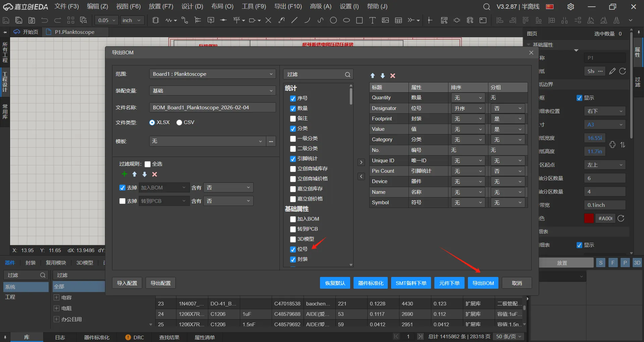Viewport: 644px width, 342px height.
Task: Check the 全选 filter rules checkbox
Action: coord(148,164)
